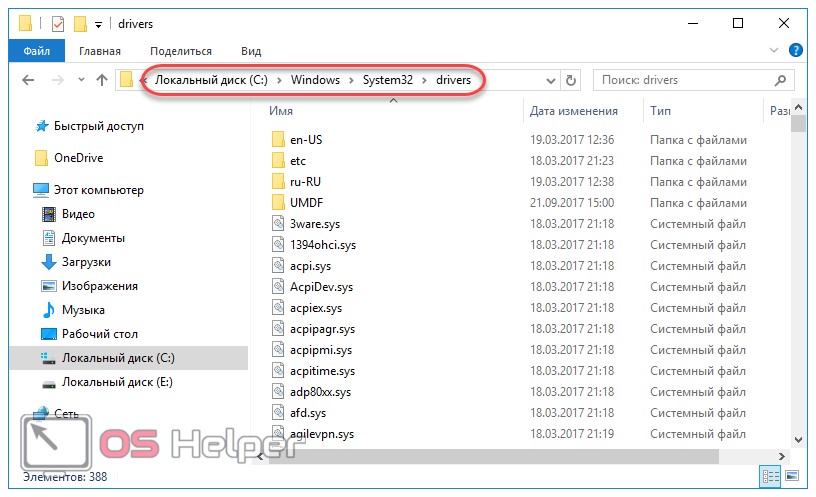Open the Вид ribbon tab
Image resolution: width=816 pixels, height=497 pixels.
pyautogui.click(x=251, y=51)
